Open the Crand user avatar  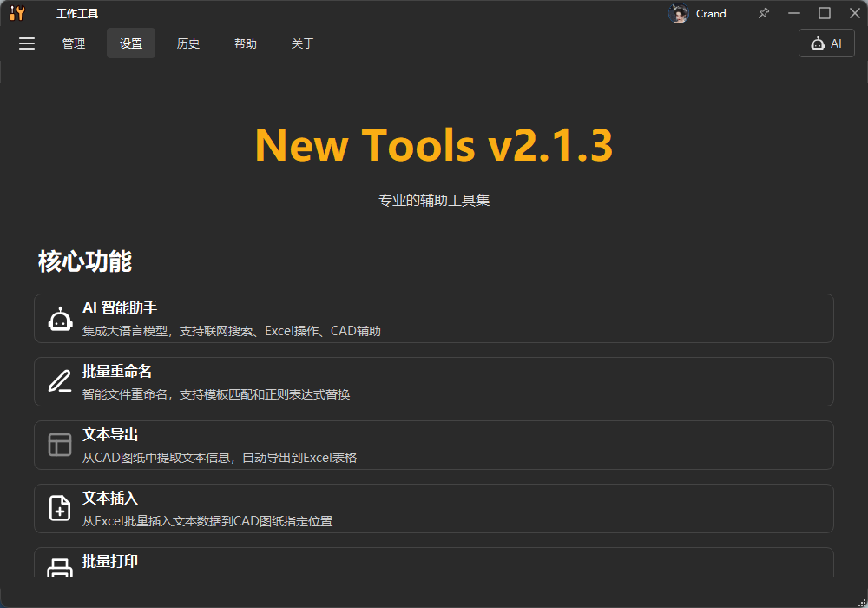tap(679, 13)
